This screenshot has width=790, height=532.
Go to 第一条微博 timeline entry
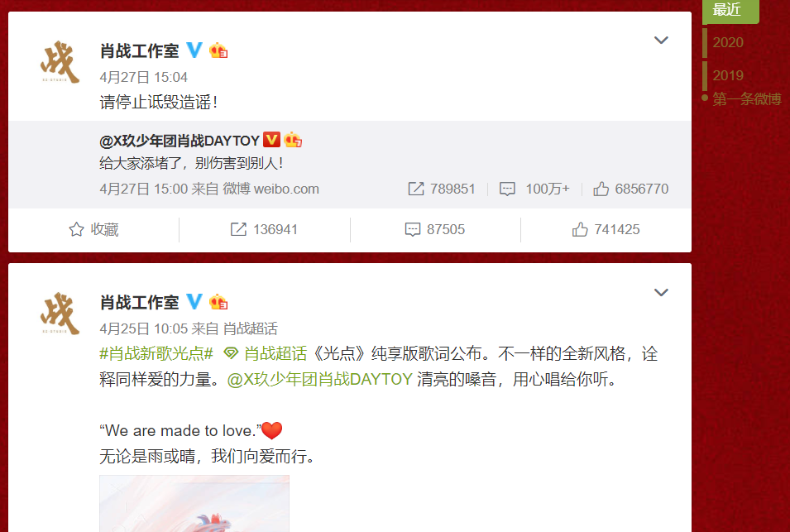(747, 98)
